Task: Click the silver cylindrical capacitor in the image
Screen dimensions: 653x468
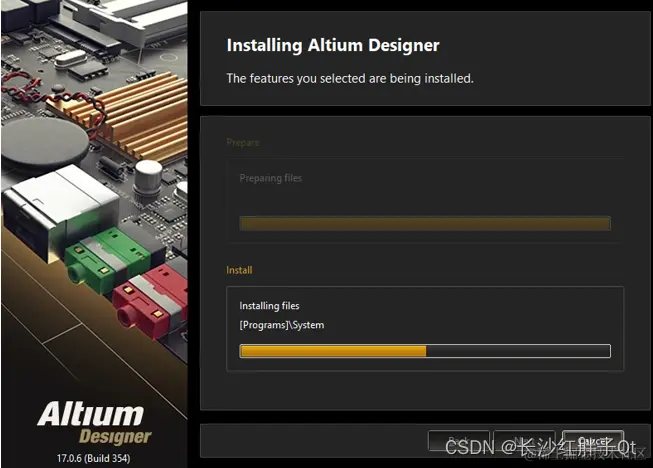Action: point(148,177)
